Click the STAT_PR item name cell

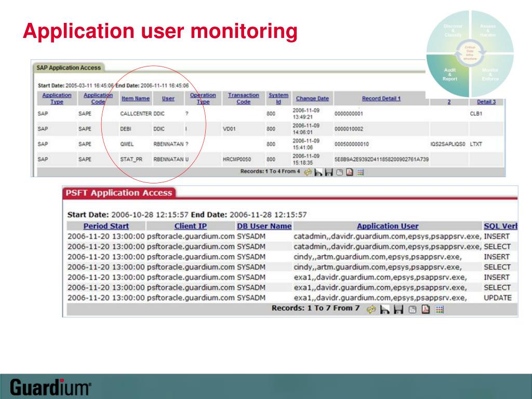click(131, 159)
